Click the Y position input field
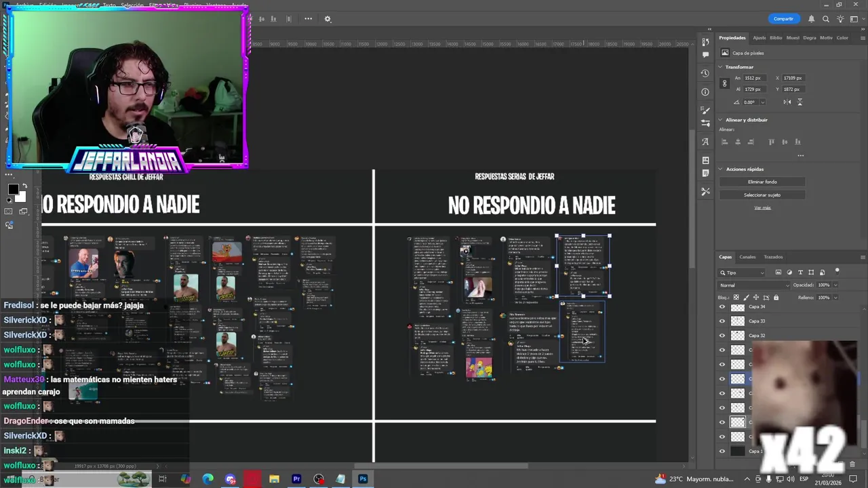 click(x=795, y=89)
